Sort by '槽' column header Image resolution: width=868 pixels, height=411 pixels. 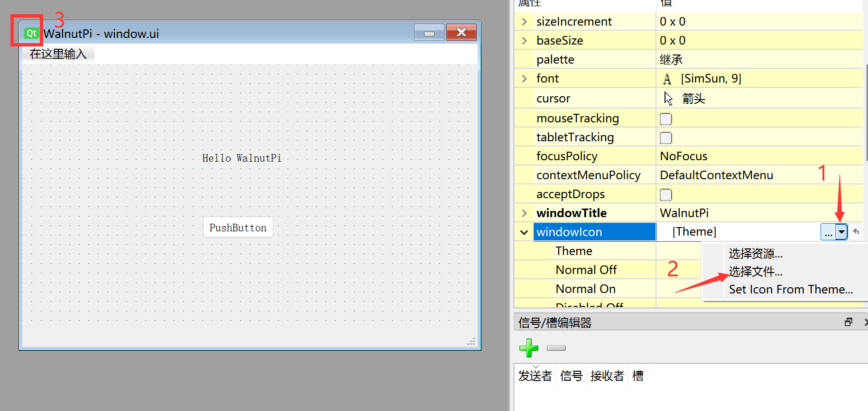(x=638, y=376)
